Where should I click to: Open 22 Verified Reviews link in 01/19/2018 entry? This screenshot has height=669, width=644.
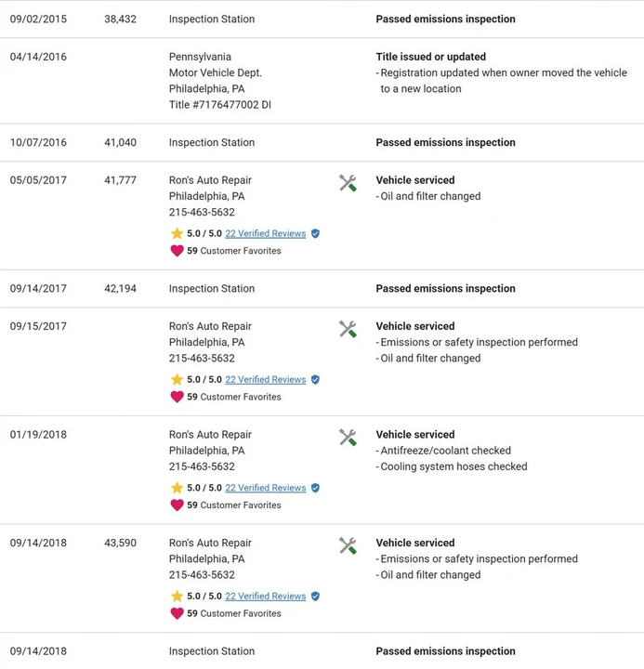coord(266,488)
